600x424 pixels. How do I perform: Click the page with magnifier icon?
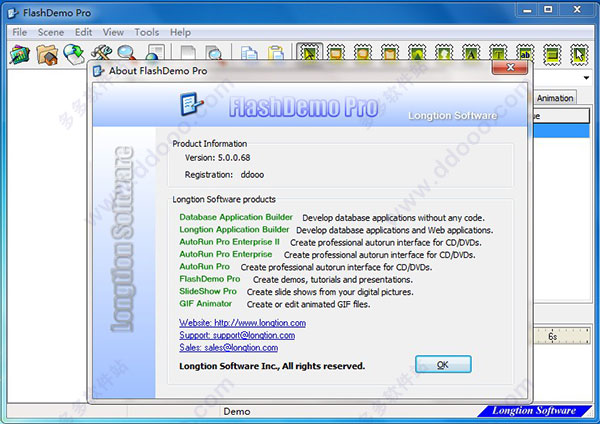click(x=214, y=52)
